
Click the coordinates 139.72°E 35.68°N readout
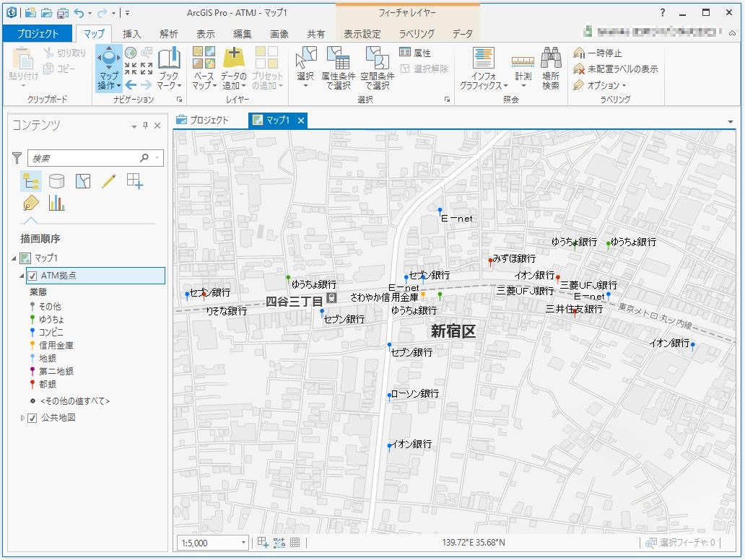[474, 543]
